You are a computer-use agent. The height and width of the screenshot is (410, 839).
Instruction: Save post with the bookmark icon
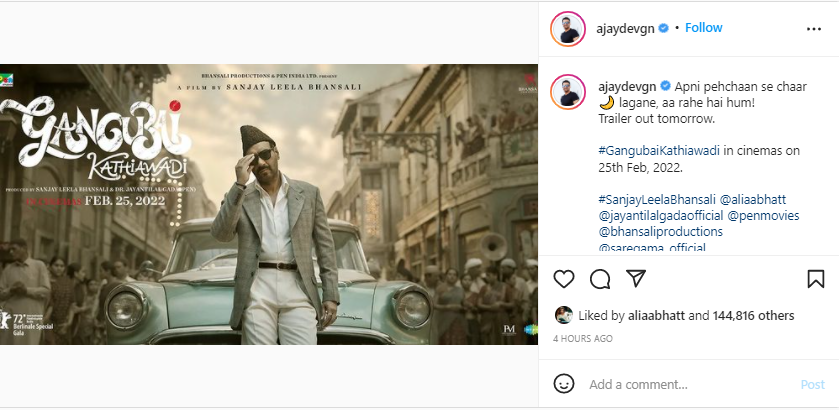tap(815, 278)
